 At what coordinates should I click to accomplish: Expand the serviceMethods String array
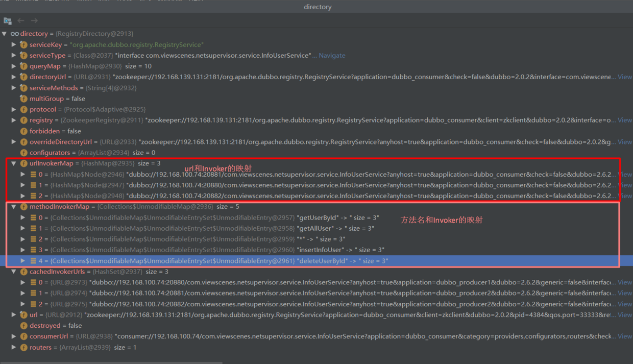[x=14, y=88]
